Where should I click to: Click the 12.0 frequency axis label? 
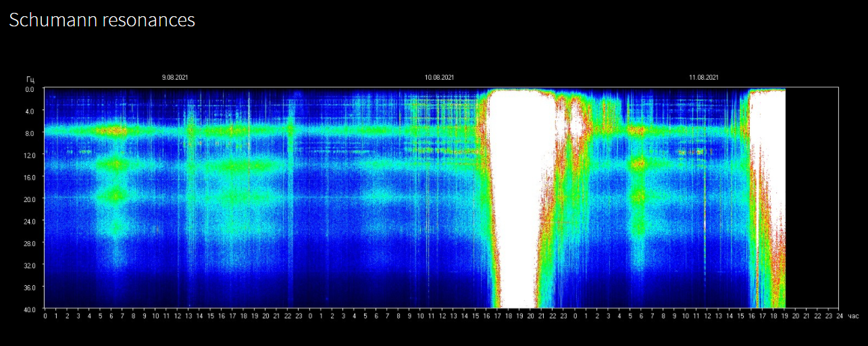pyautogui.click(x=30, y=155)
